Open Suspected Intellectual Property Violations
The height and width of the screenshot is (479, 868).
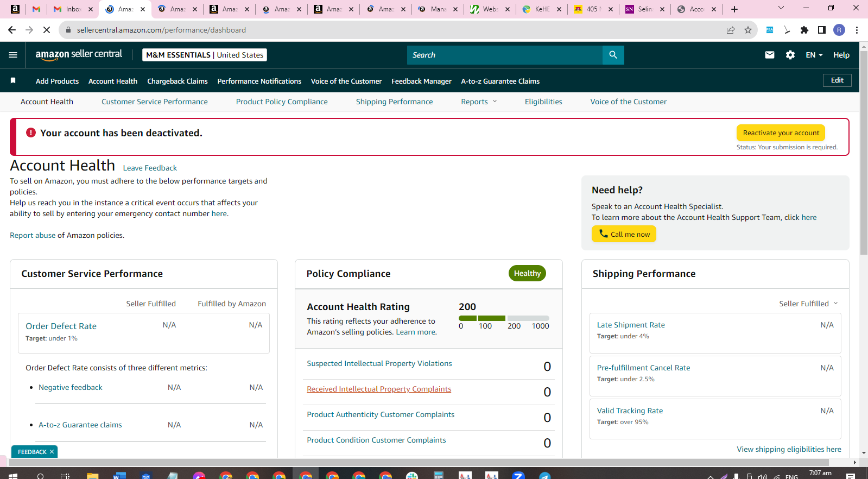(x=379, y=363)
